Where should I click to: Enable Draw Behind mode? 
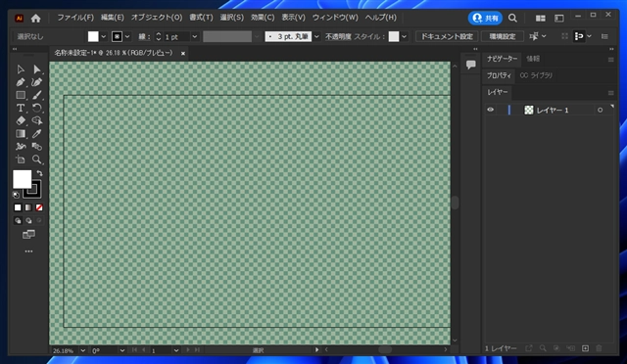click(x=28, y=220)
